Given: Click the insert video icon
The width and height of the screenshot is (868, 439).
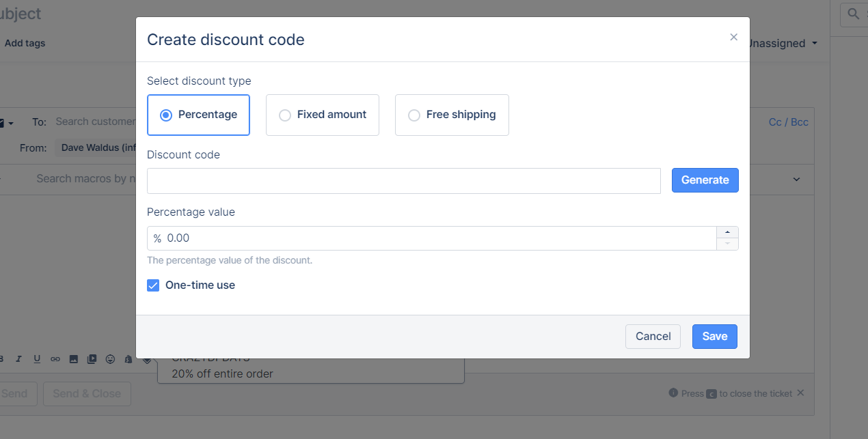Looking at the screenshot, I should click(x=92, y=359).
